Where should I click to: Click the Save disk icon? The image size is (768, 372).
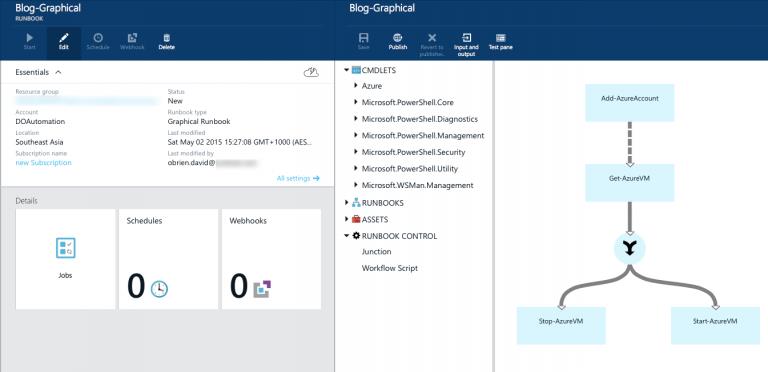[363, 42]
